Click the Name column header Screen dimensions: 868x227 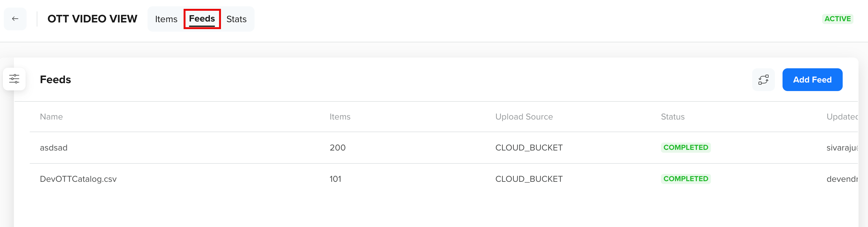[51, 117]
